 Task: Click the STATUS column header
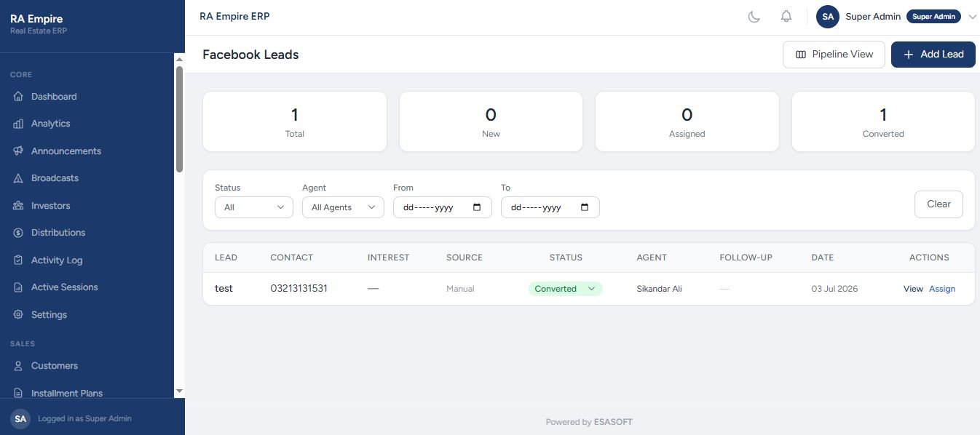point(566,258)
